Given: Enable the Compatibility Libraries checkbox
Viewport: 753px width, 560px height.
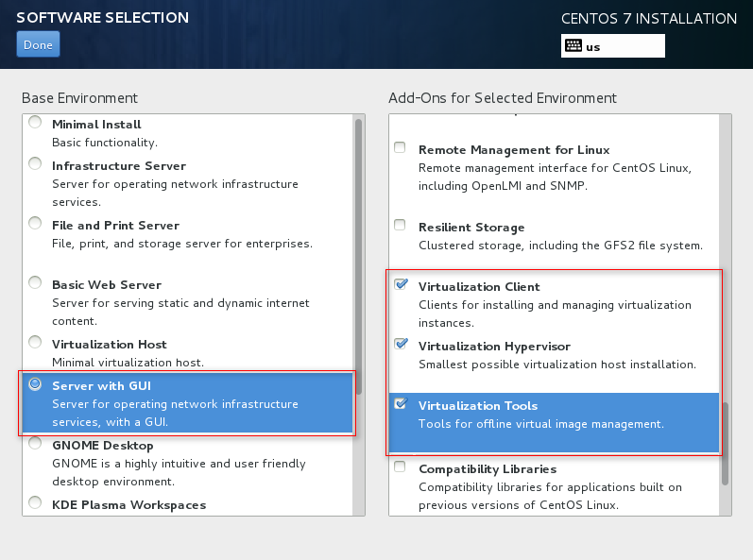Looking at the screenshot, I should point(400,467).
